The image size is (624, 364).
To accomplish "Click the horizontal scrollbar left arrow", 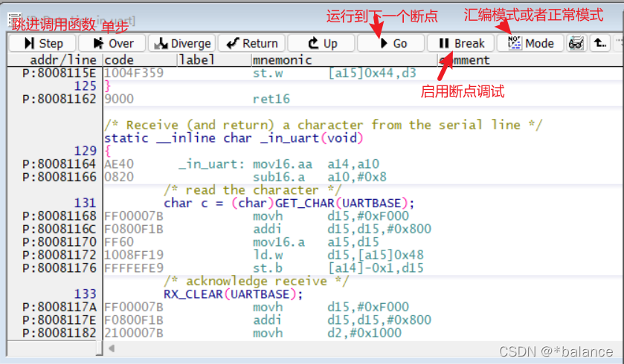I will 112,348.
